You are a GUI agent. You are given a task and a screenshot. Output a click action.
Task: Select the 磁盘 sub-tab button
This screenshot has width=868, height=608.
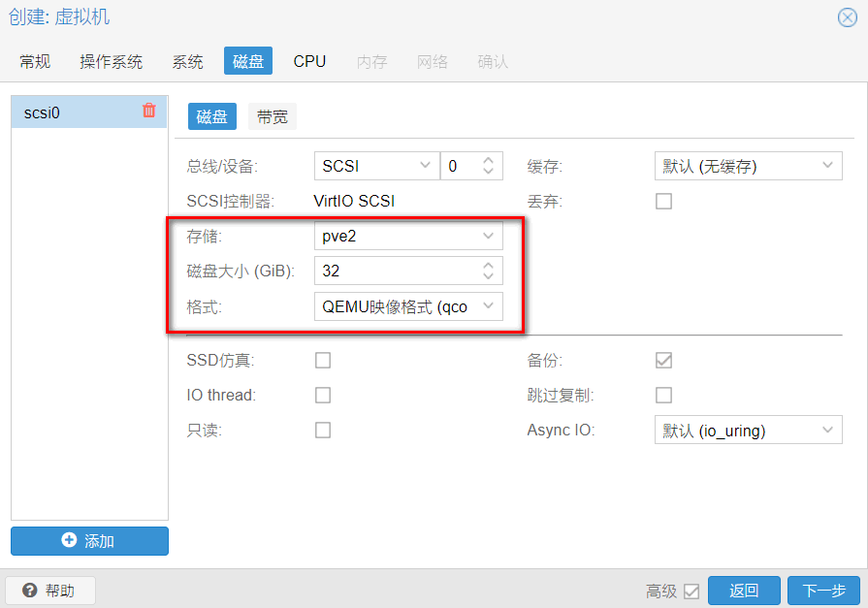click(x=212, y=116)
